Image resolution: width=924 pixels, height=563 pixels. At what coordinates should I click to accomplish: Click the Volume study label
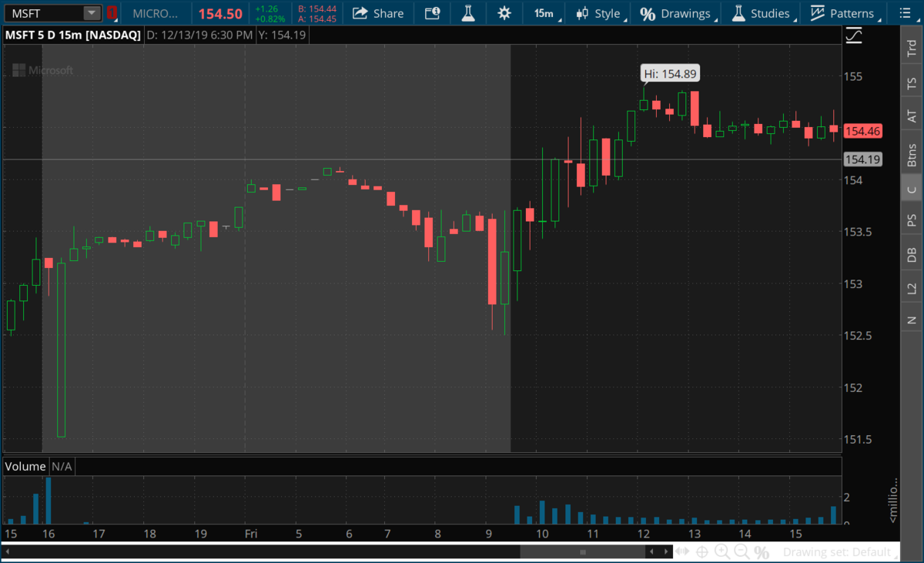click(25, 466)
